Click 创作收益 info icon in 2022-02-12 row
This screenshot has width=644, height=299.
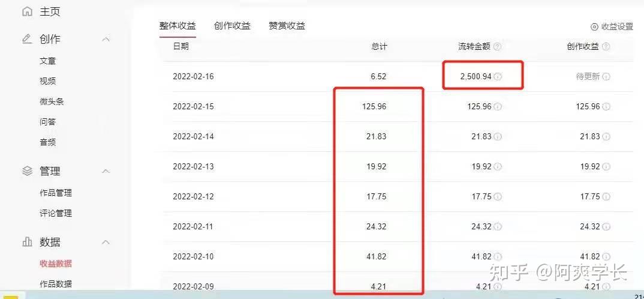pos(606,196)
